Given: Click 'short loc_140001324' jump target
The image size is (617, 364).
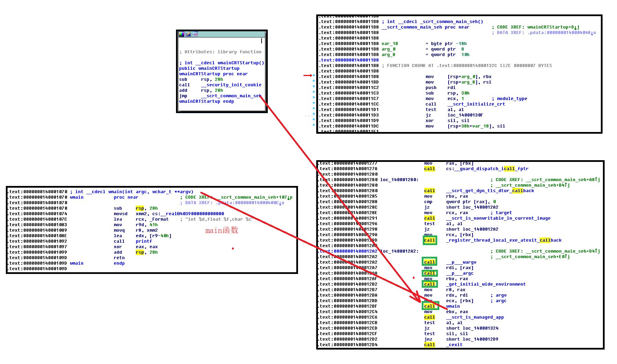Looking at the screenshot, I should [472, 328].
